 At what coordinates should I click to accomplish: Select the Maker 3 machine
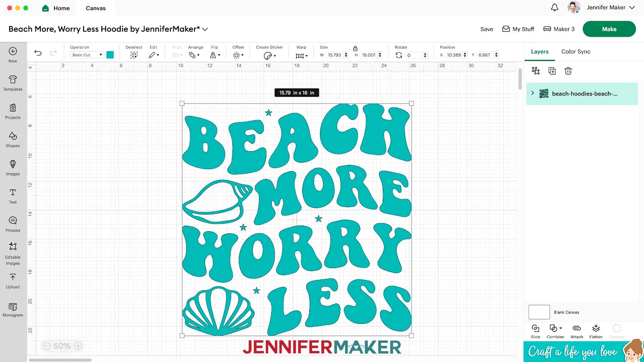coord(559,29)
